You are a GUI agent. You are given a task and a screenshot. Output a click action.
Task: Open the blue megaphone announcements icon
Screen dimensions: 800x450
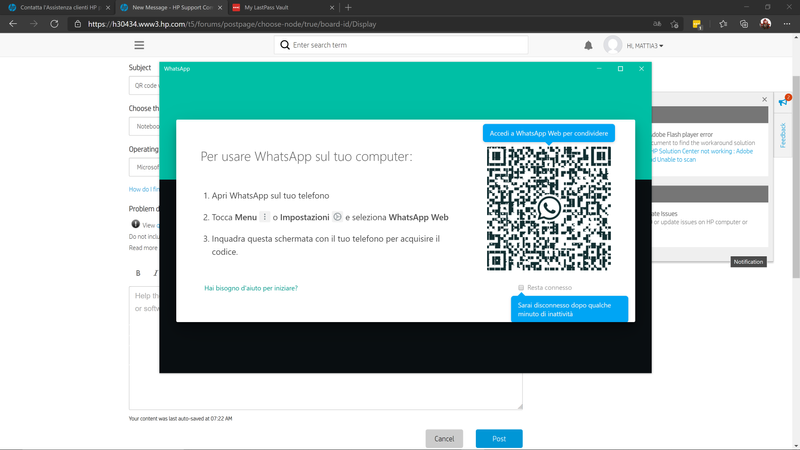click(784, 101)
